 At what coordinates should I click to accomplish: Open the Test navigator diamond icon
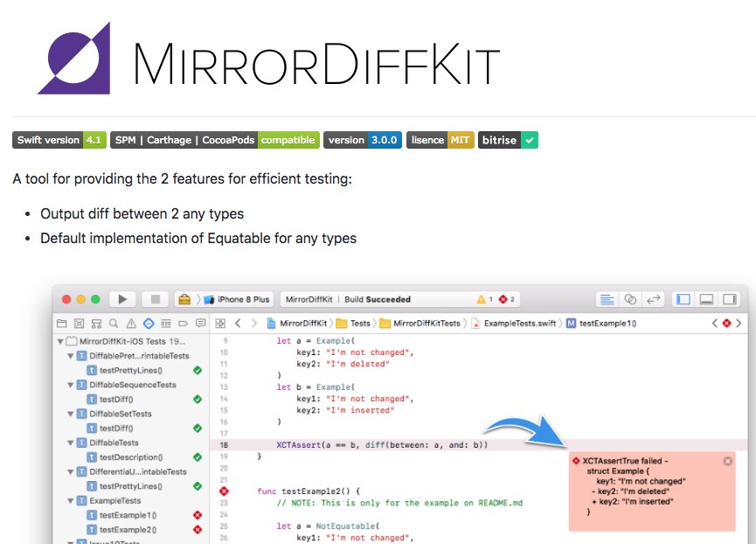coord(148,324)
